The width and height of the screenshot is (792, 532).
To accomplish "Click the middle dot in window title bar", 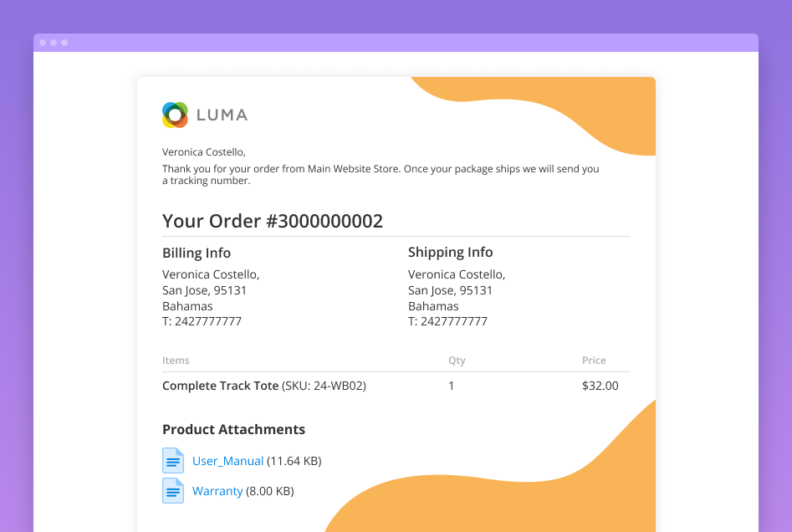I will [54, 43].
